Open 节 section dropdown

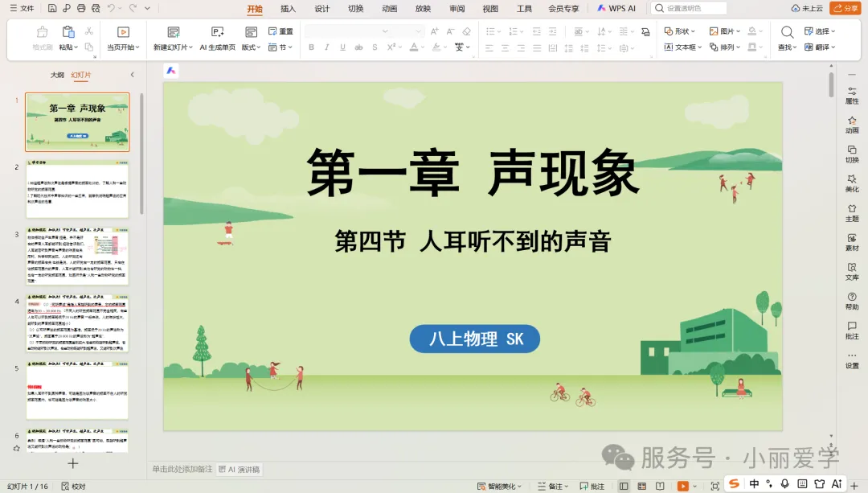[x=280, y=47]
